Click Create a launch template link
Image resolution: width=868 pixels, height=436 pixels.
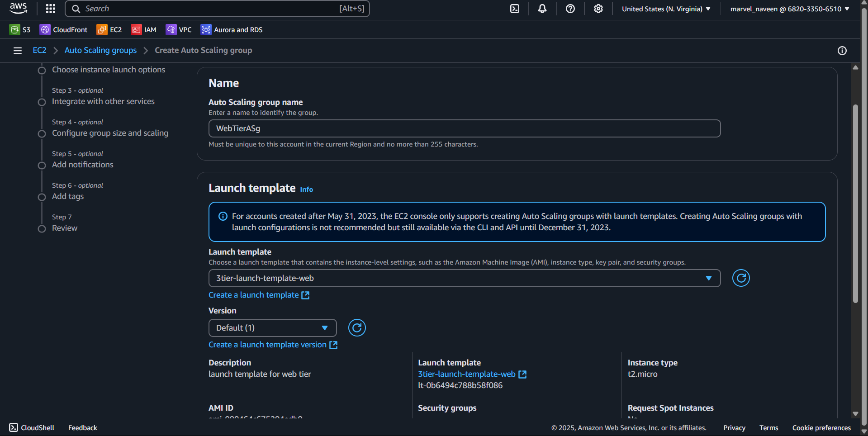[259, 295]
